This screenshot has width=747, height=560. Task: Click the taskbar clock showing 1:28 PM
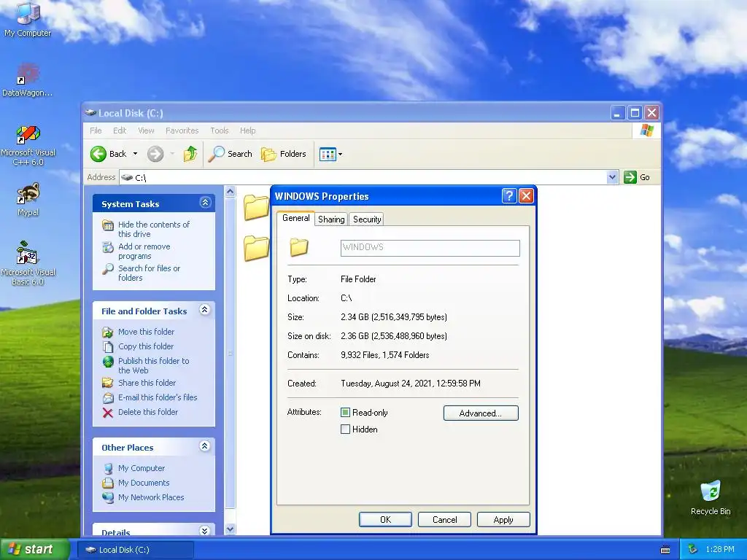(720, 549)
